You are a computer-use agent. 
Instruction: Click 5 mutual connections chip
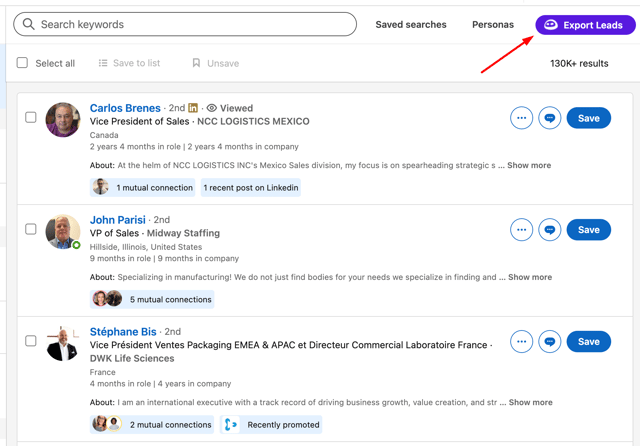(x=152, y=300)
